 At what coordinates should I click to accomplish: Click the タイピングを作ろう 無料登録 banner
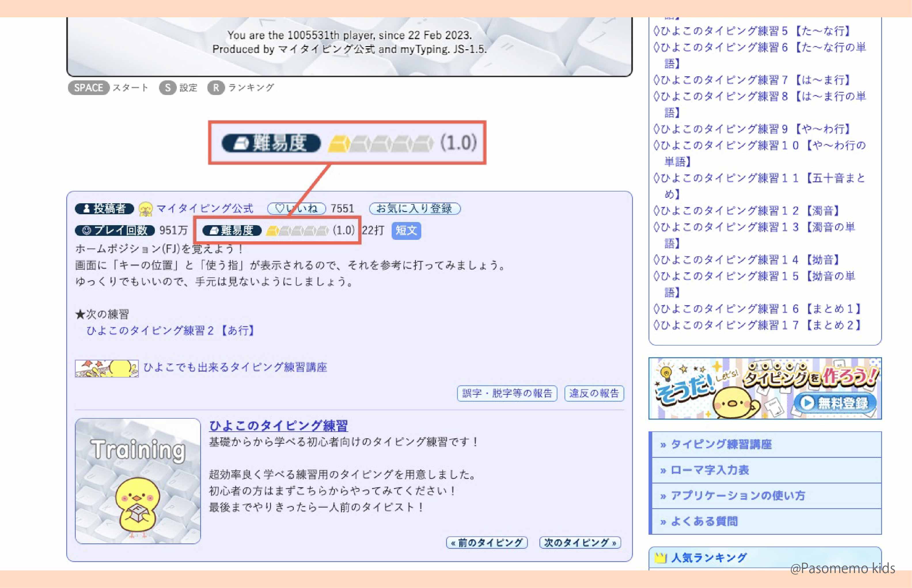tap(765, 388)
